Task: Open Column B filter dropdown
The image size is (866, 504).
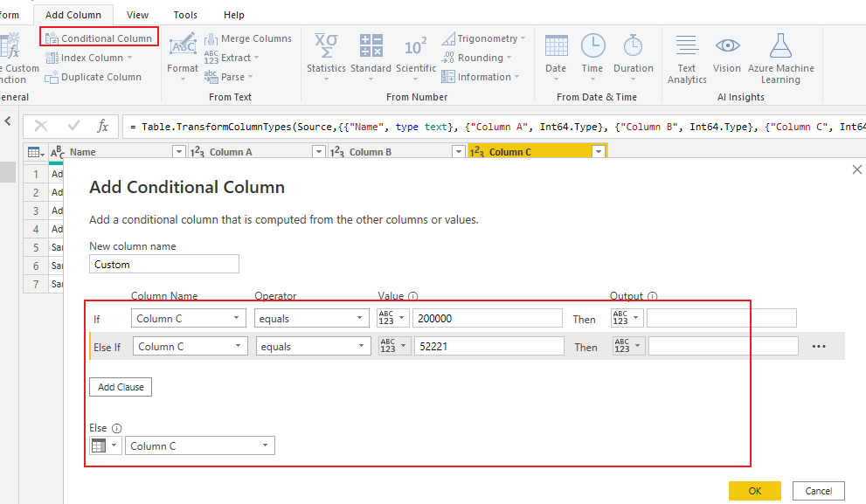Action: [x=458, y=151]
